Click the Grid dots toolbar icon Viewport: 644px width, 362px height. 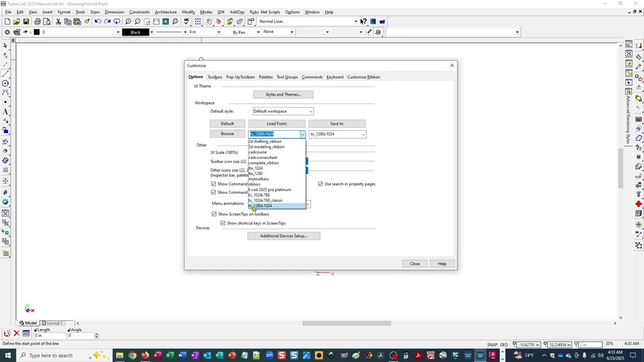[198, 22]
